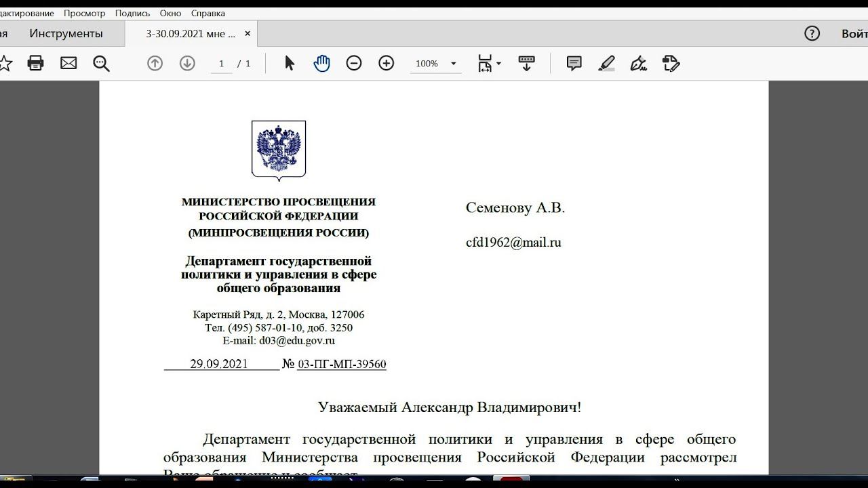Open the Find text magnifier tool
The width and height of the screenshot is (868, 488).
tap(101, 64)
